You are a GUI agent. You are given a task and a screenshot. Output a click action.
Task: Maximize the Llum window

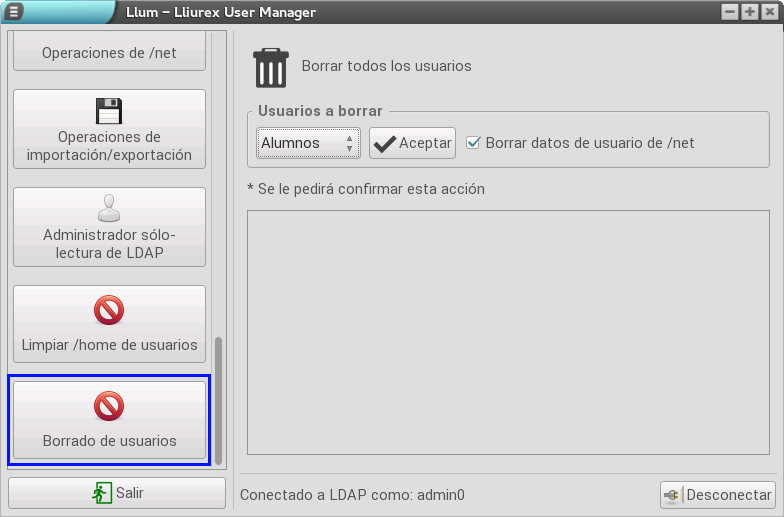point(749,12)
